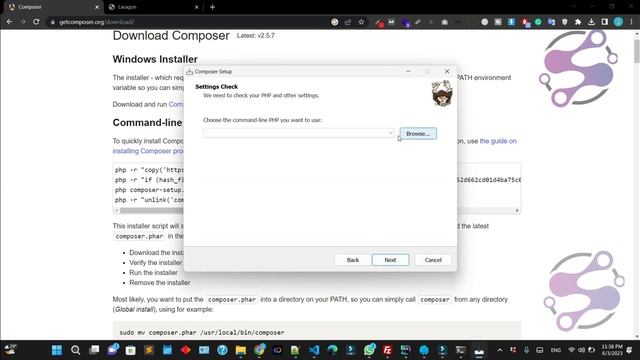Open the volume control in system tray
This screenshot has height=360, width=640.
click(581, 350)
